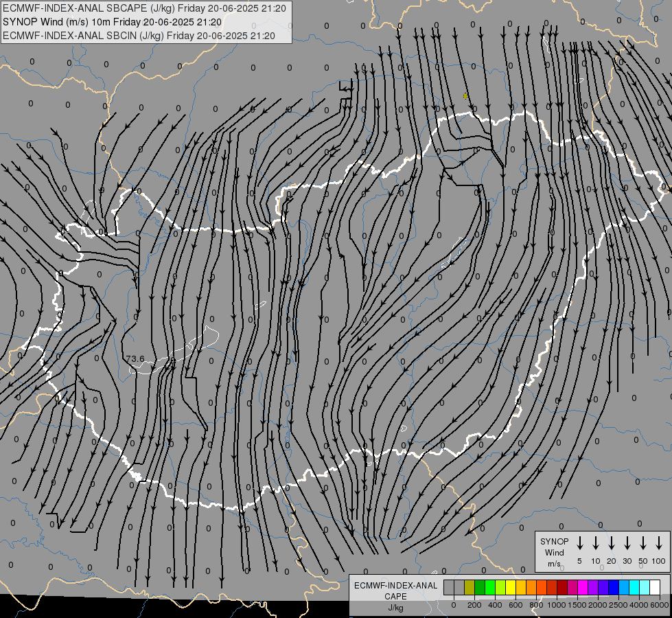Click the 6000 tick label in CAPE legend
Viewport: 672px width, 618px height.
(x=660, y=605)
